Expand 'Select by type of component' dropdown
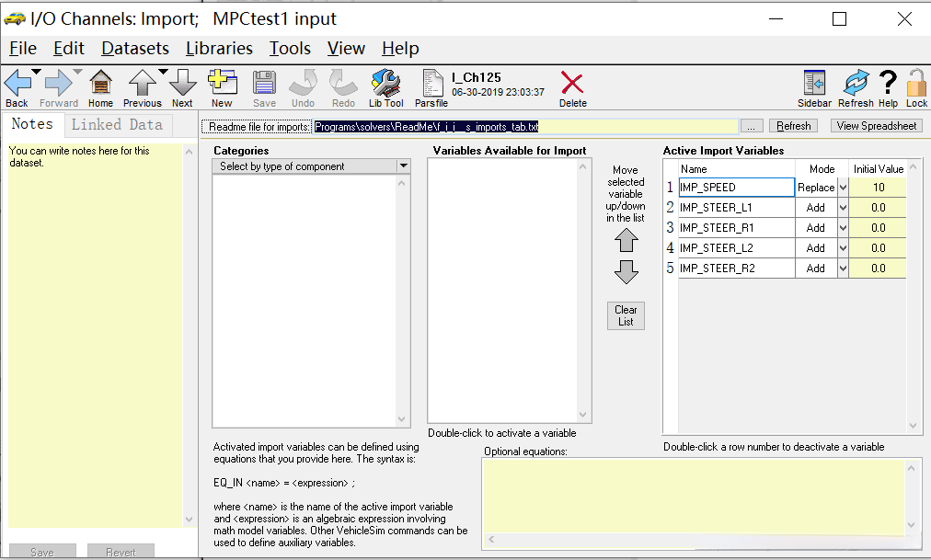This screenshot has height=560, width=931. tap(403, 166)
